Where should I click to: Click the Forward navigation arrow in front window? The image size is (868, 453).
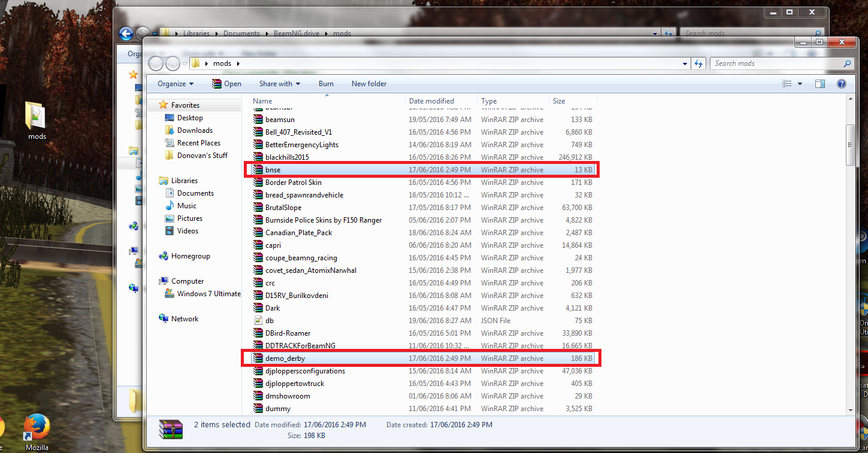(x=173, y=63)
